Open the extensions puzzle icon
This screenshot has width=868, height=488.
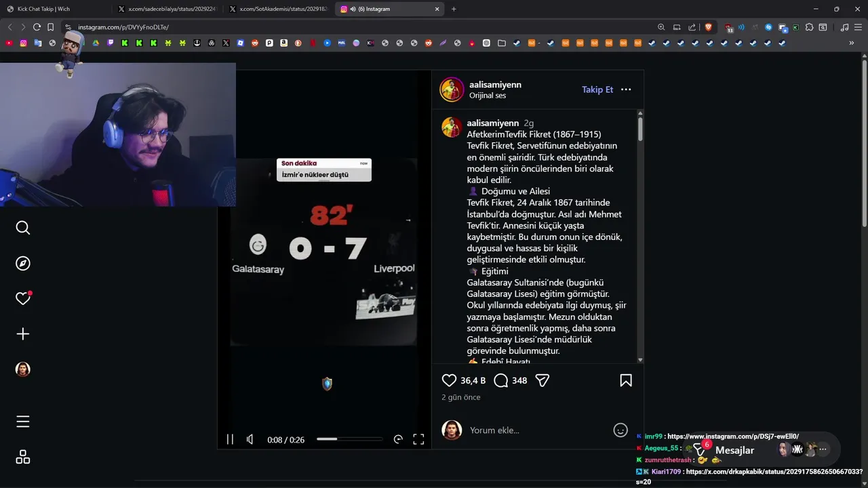click(x=809, y=27)
